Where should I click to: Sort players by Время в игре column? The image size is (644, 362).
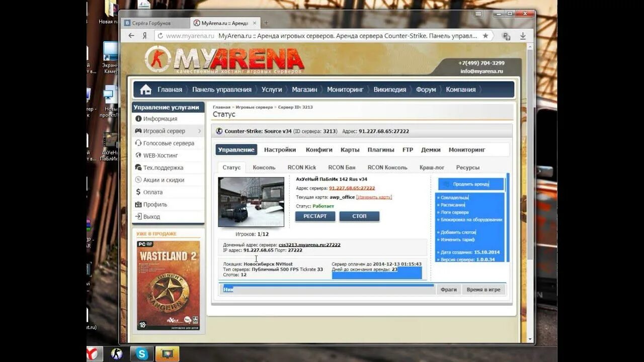point(484,290)
